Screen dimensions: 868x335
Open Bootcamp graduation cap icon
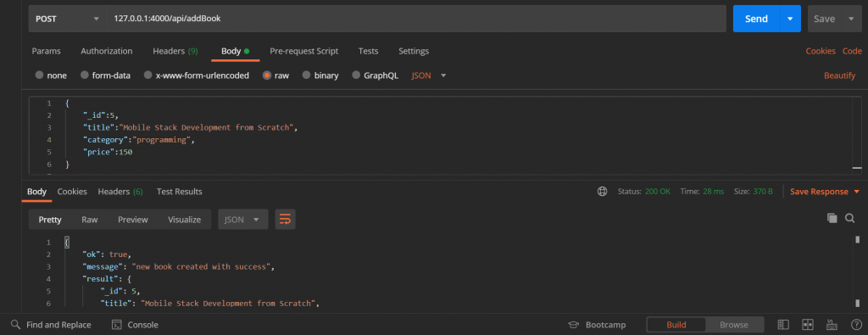click(x=574, y=325)
